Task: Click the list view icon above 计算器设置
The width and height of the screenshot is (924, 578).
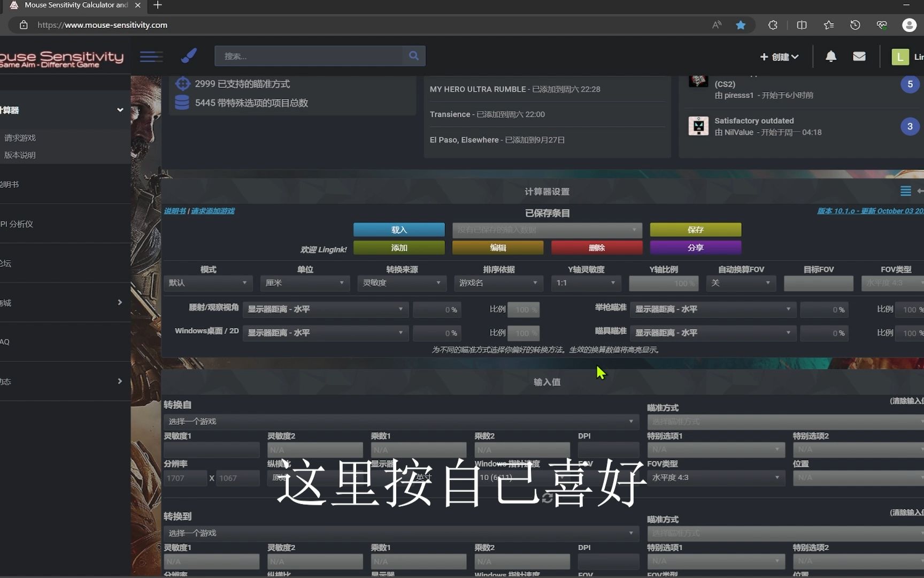Action: [x=906, y=191]
